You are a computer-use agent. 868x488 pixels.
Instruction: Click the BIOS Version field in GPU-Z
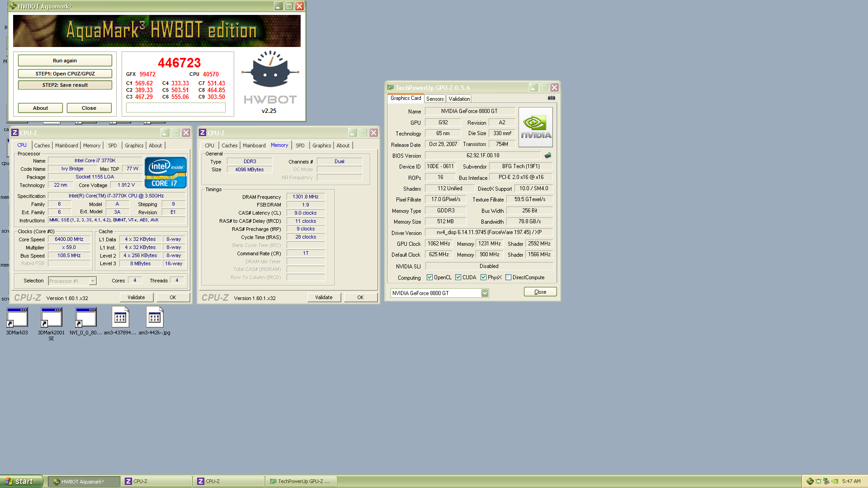click(x=483, y=155)
